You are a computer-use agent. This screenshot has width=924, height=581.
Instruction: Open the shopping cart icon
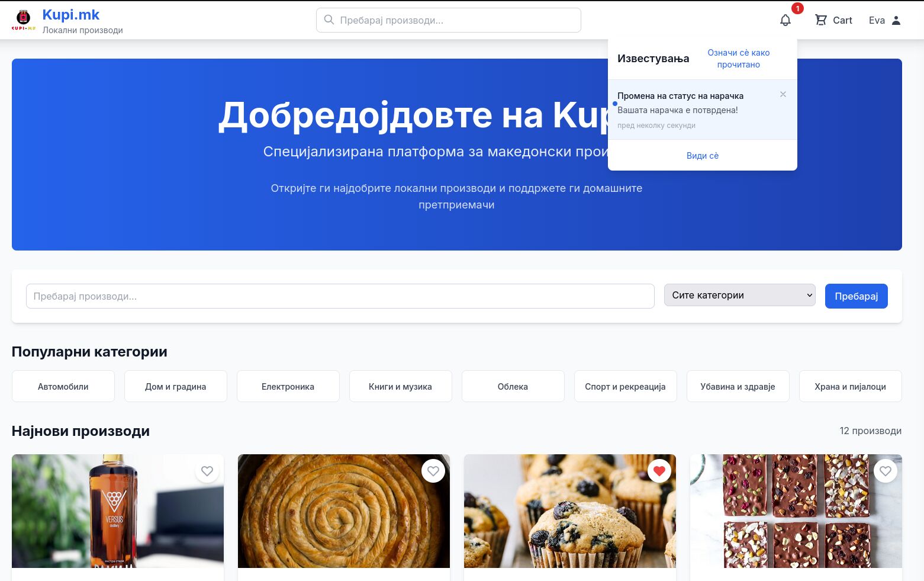coord(821,20)
